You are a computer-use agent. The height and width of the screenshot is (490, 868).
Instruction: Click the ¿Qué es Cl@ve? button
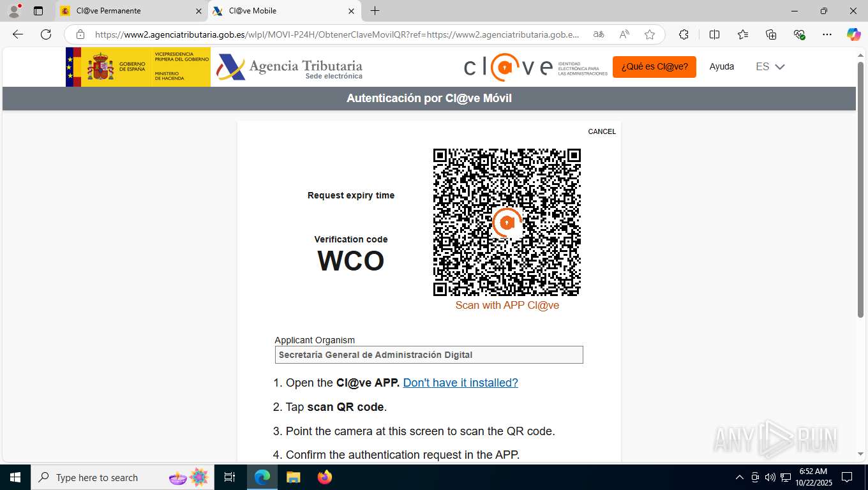(x=654, y=66)
